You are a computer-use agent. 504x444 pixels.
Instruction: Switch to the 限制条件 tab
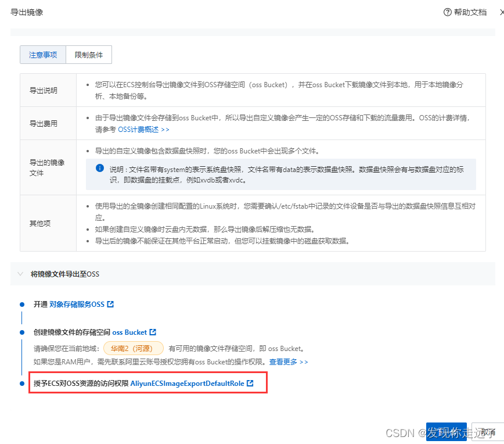89,55
